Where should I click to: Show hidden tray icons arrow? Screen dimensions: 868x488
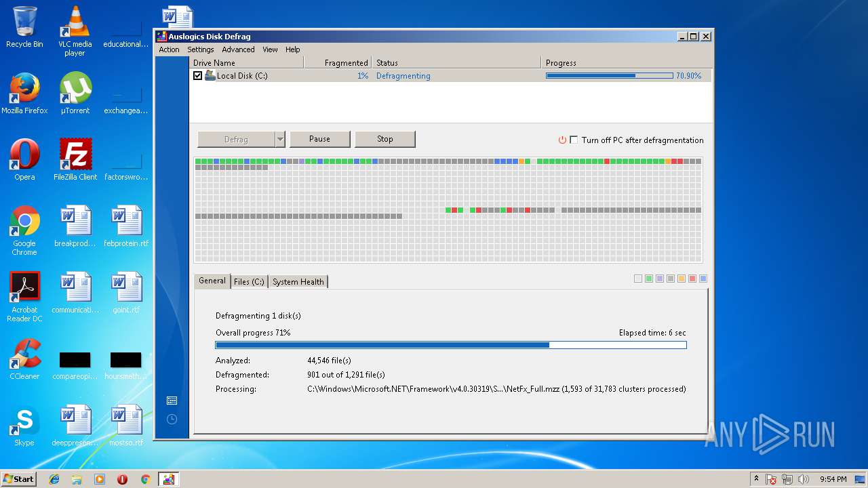(756, 479)
